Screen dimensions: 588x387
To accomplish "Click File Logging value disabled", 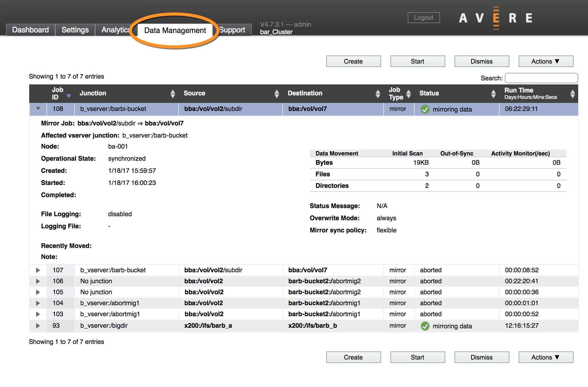I will click(x=120, y=214).
